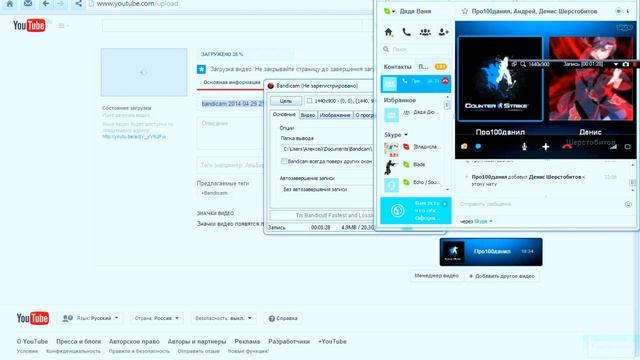Click plus icon in Skype call bar
This screenshot has width=640, height=360.
point(545,147)
